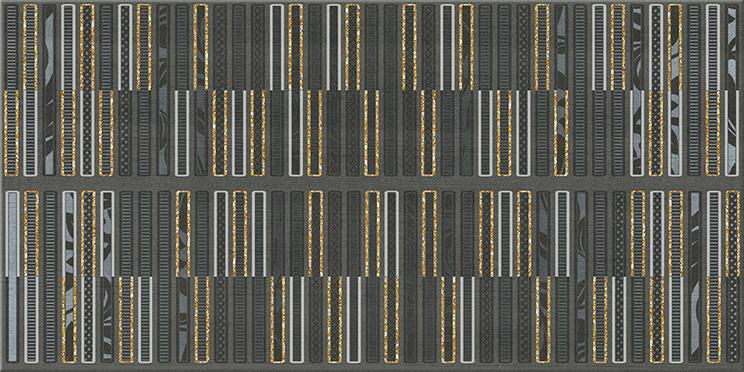Select the first gold glitter bar in the upper row
The image size is (744, 372).
point(30,47)
